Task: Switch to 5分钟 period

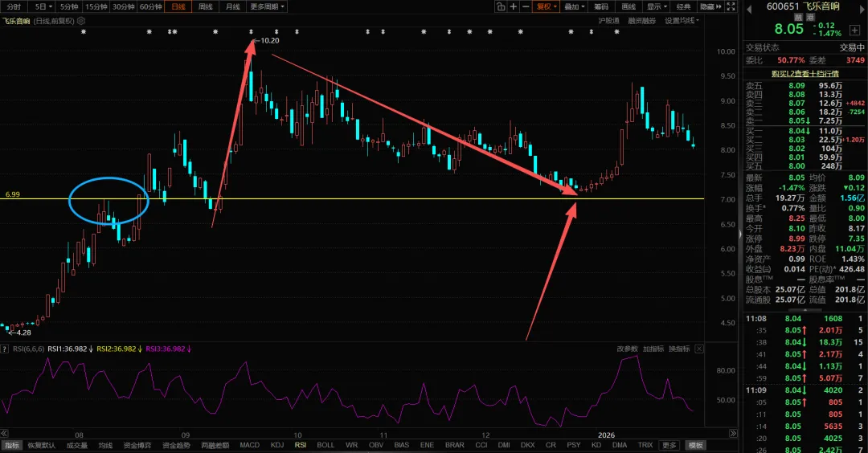Action: click(x=69, y=6)
